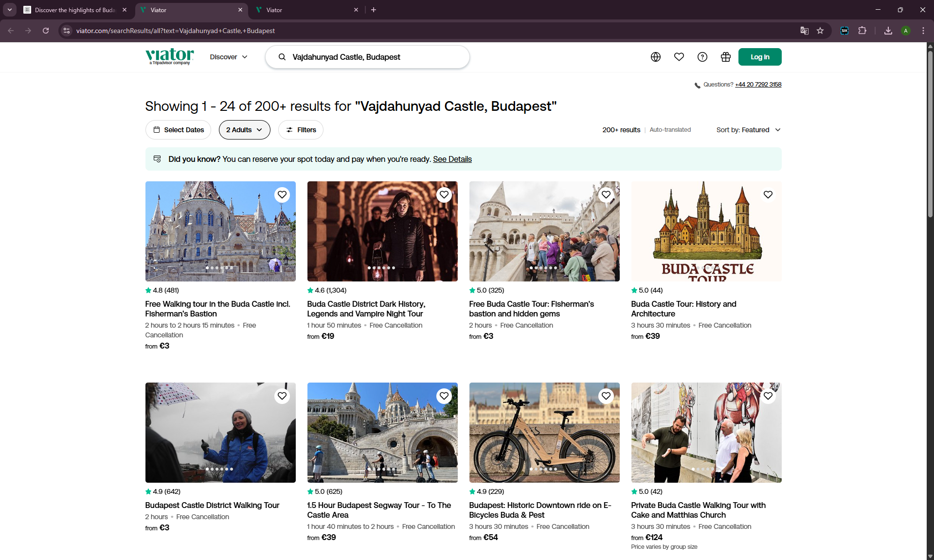Bookmark this page with the star icon
This screenshot has height=560, width=934.
point(820,31)
